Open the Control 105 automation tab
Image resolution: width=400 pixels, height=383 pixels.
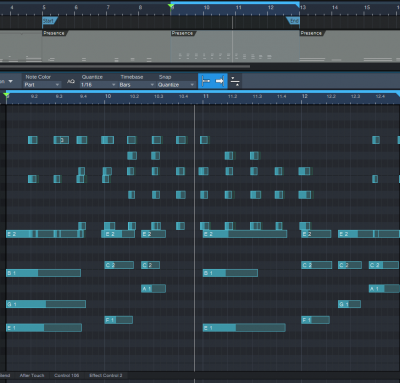pyautogui.click(x=66, y=375)
